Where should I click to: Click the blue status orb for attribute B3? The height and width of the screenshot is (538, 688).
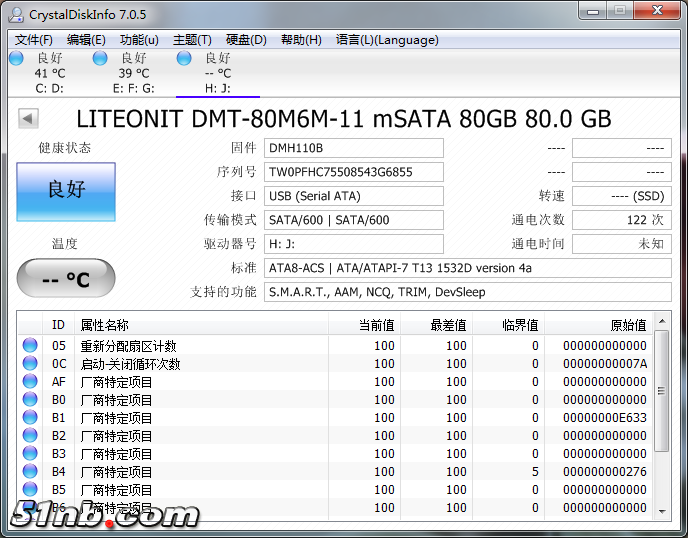tap(30, 453)
